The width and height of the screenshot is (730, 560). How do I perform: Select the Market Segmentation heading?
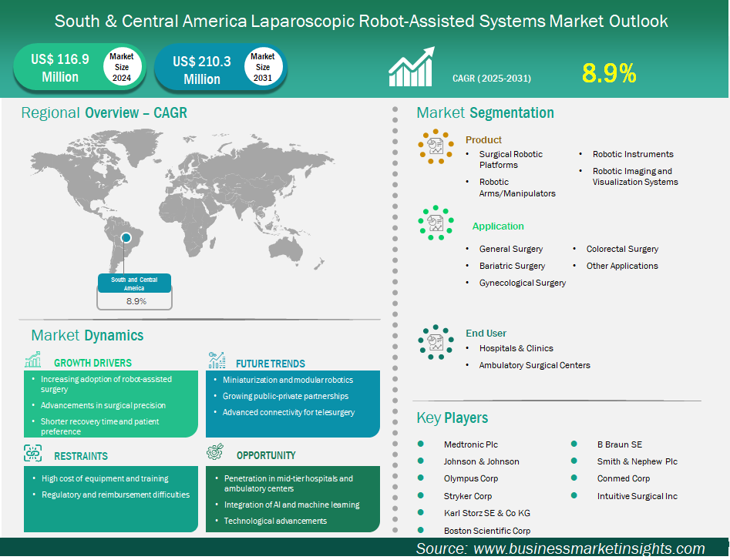point(485,113)
